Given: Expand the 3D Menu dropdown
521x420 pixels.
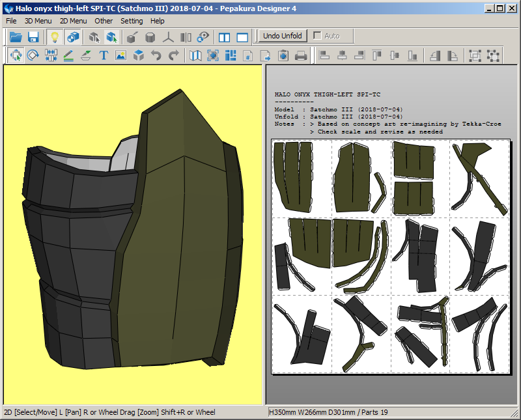Looking at the screenshot, I should pos(38,21).
